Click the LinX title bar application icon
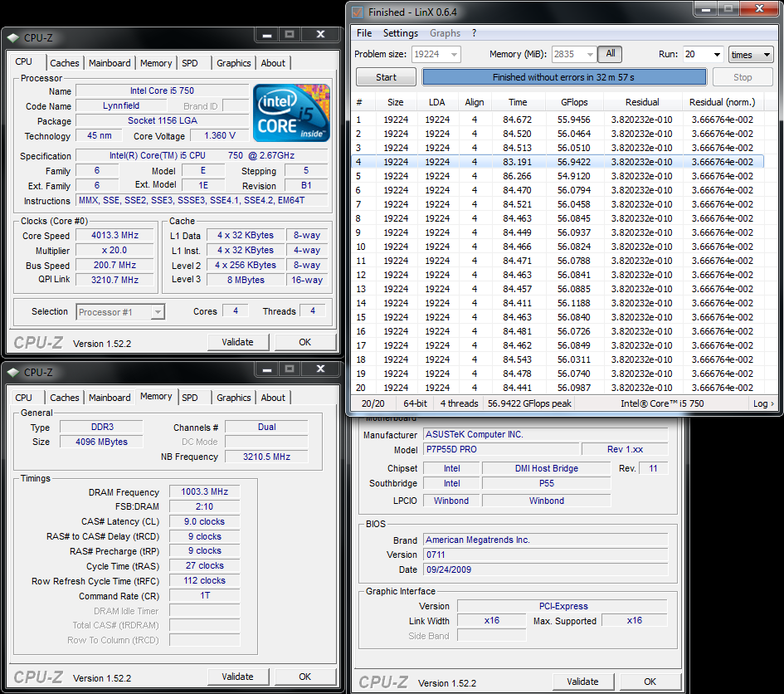Viewport: 784px width, 694px height. tap(357, 12)
